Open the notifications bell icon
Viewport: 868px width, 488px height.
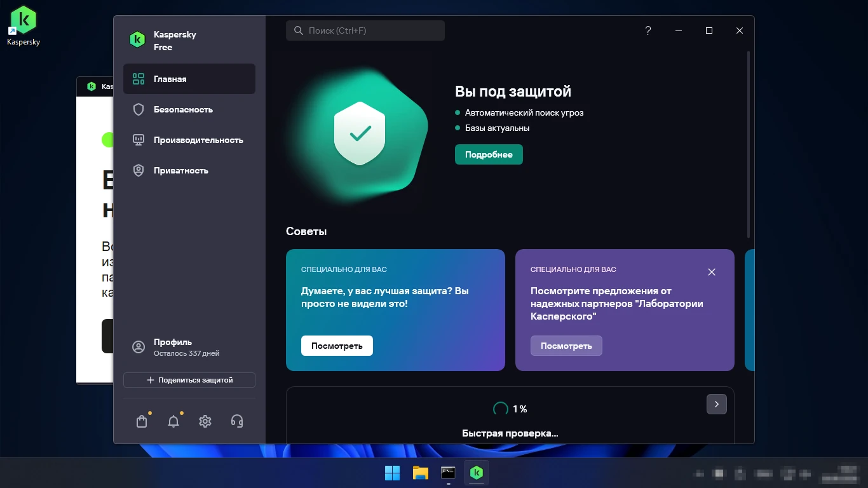173,421
